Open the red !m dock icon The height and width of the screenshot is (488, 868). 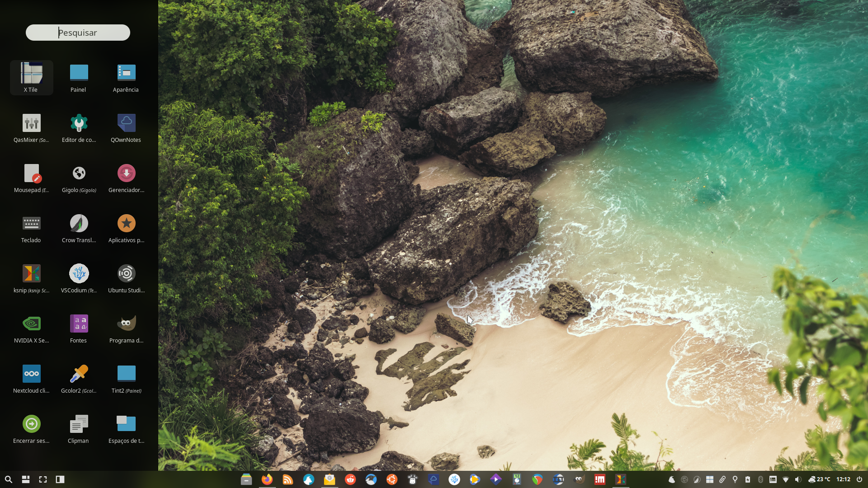point(600,479)
